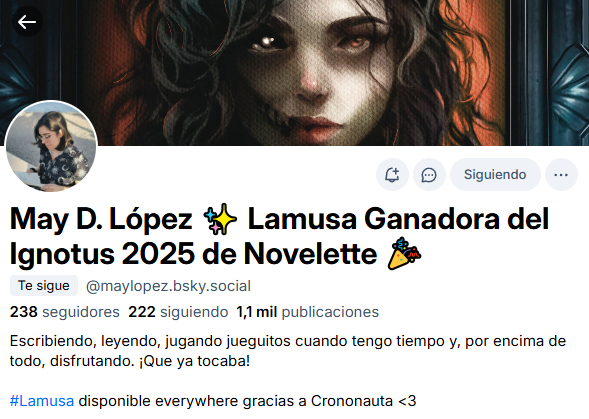Open the 238 seguidores list
The image size is (589, 419).
(x=65, y=312)
